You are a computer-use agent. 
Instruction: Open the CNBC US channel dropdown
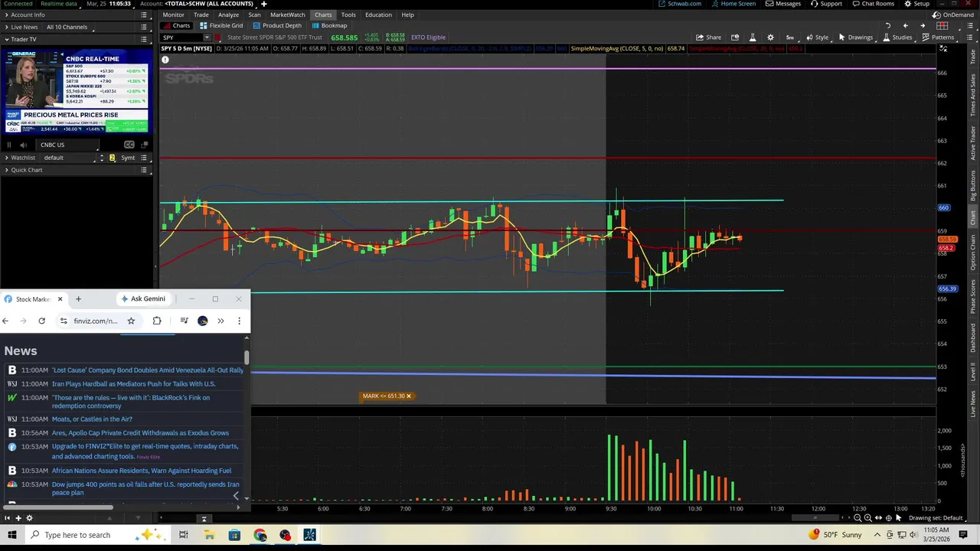pyautogui.click(x=69, y=145)
